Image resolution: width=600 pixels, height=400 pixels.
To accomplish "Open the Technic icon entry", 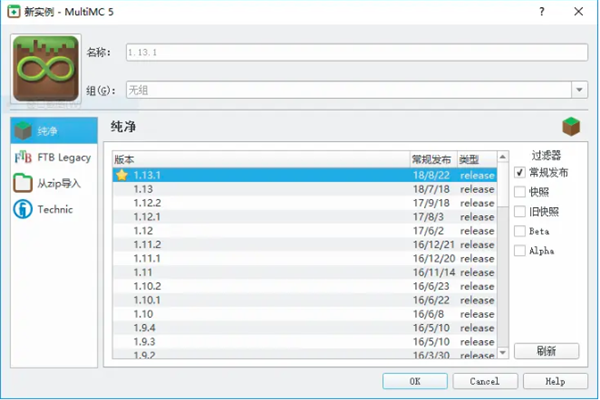I will [x=23, y=209].
